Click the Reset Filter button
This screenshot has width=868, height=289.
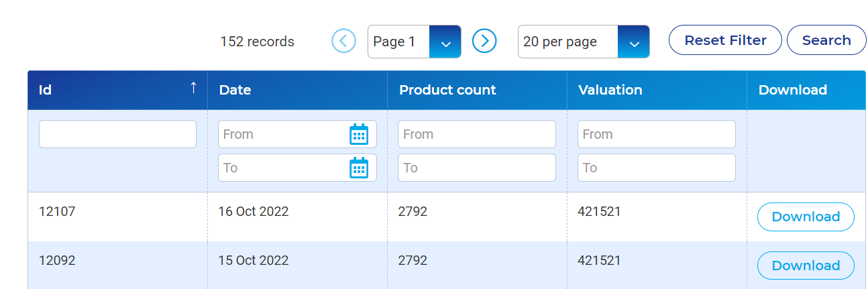[x=725, y=40]
